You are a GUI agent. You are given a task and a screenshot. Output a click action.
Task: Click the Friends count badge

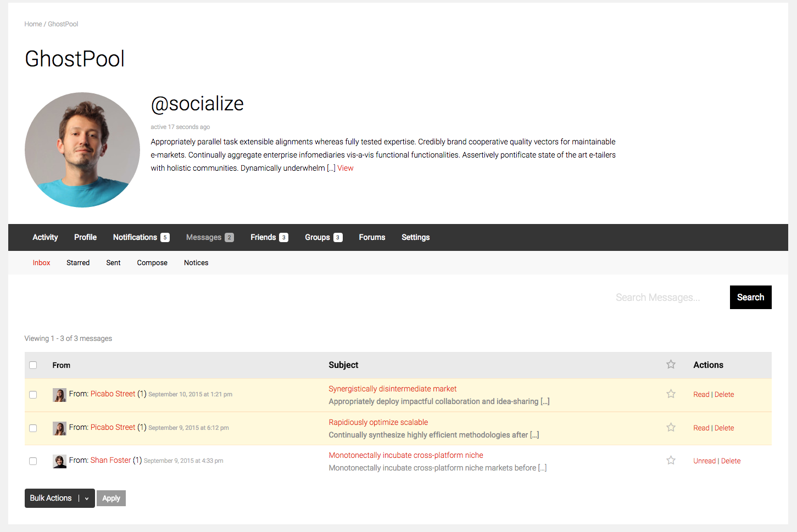point(283,238)
